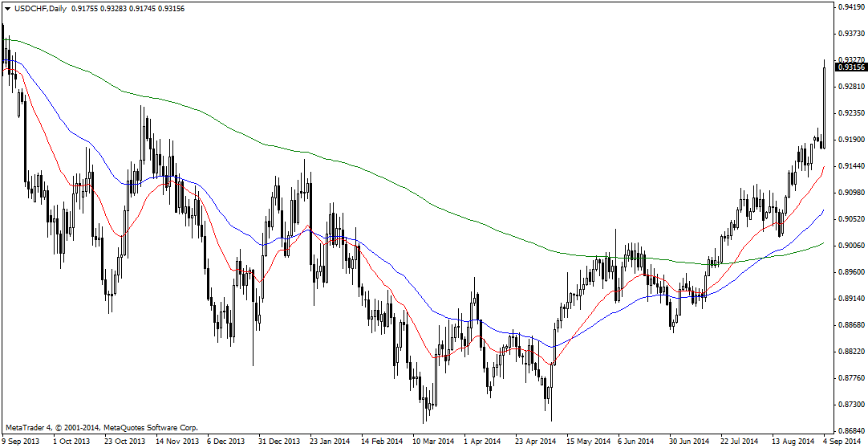This screenshot has height=448, width=868.
Task: Click date label 6 Jun 2014
Action: pos(638,442)
